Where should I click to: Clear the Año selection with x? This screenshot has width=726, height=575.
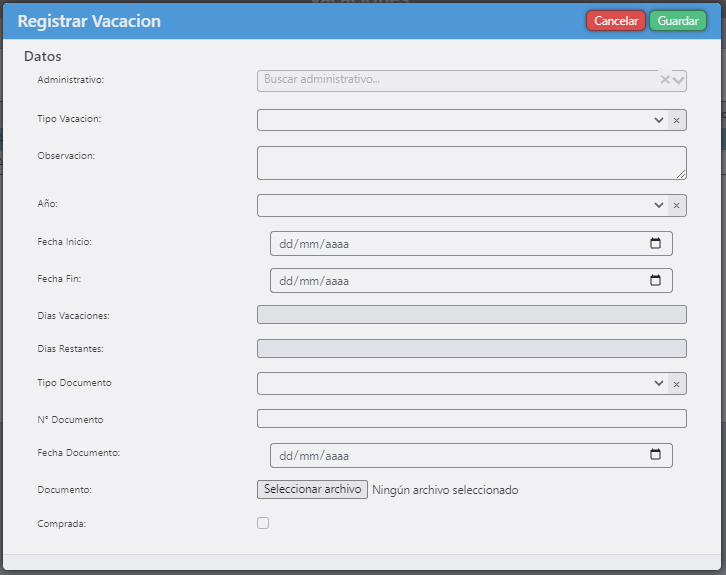[x=676, y=205]
